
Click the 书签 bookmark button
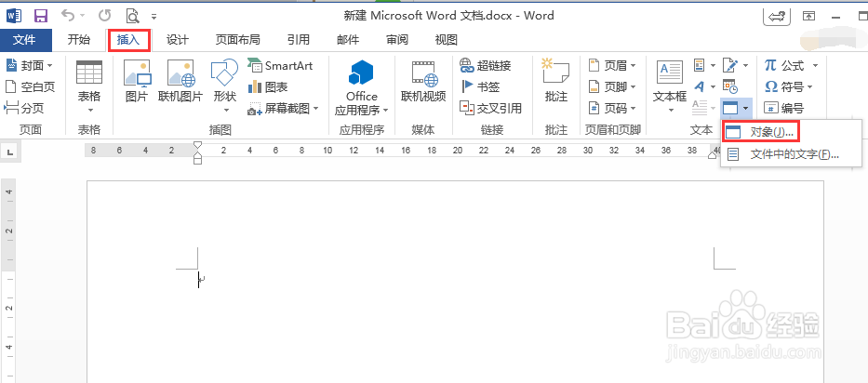(x=480, y=86)
